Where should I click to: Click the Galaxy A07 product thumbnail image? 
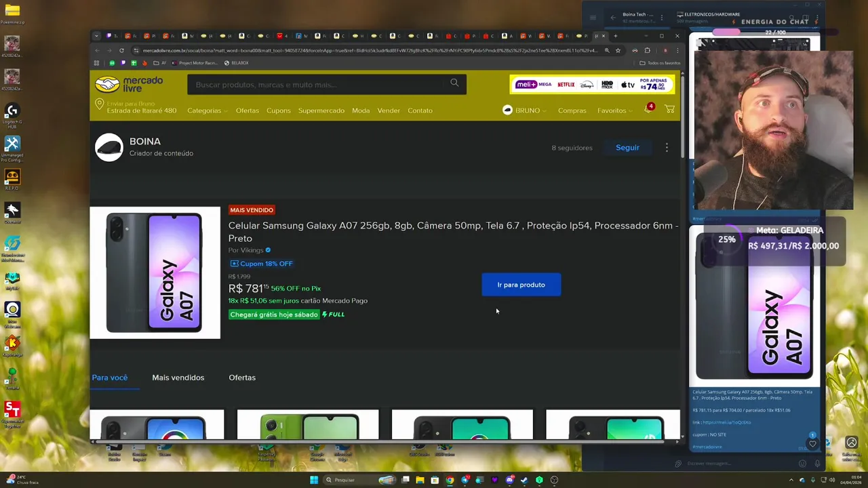tap(155, 272)
